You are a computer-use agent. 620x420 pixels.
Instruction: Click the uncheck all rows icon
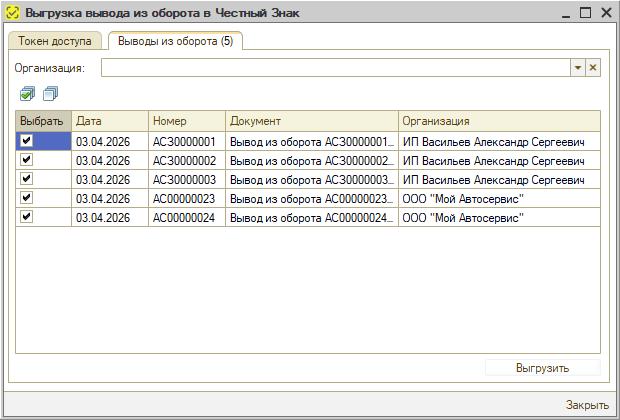click(x=50, y=93)
